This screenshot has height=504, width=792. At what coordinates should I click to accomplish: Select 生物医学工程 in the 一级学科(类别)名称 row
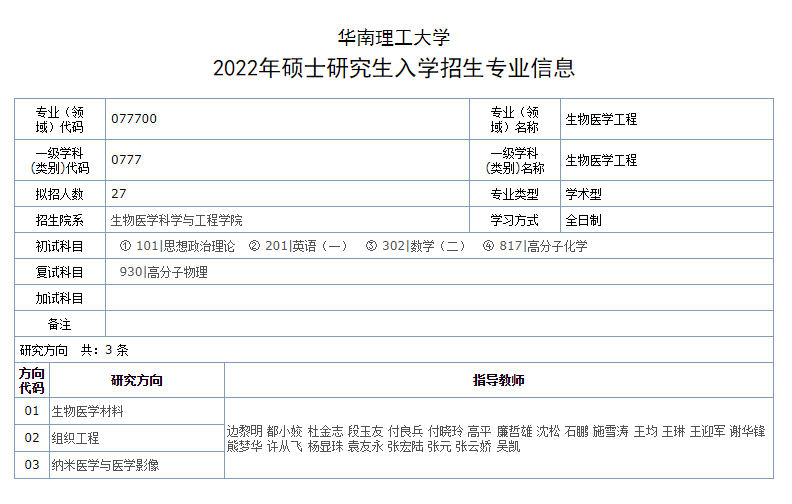click(601, 161)
